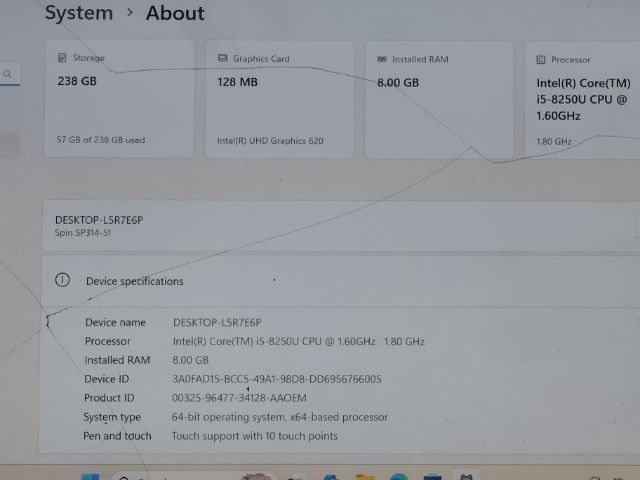This screenshot has height=480, width=640.
Task: Click the 'Device ID' label
Action: click(x=107, y=379)
